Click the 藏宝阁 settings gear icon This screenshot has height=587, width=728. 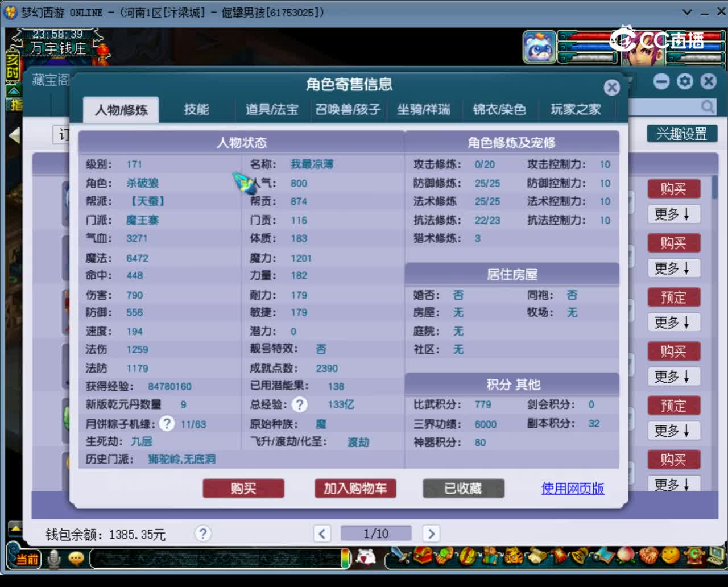pos(685,81)
